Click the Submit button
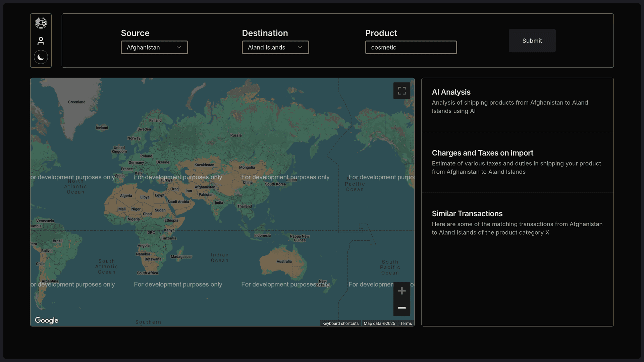The image size is (644, 362). pyautogui.click(x=532, y=41)
